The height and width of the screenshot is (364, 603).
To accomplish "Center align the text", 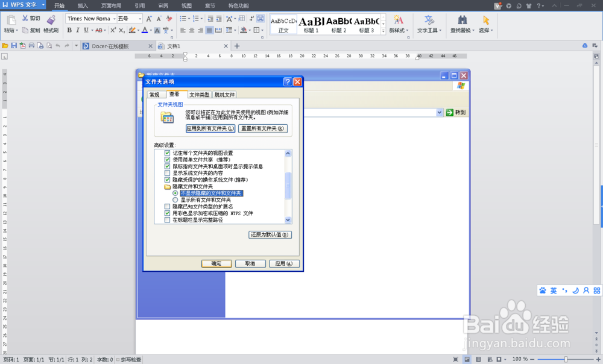I will (192, 30).
